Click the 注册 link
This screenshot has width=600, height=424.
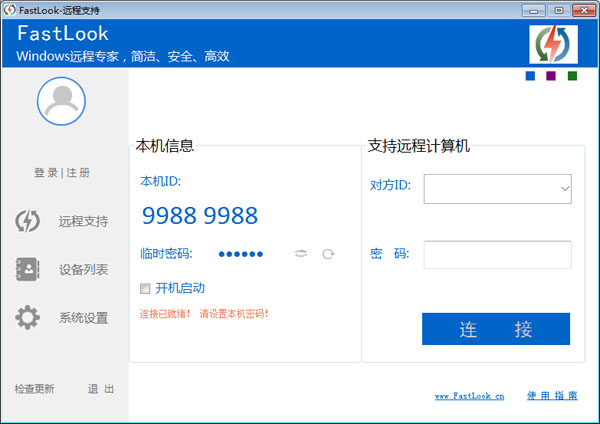(78, 173)
